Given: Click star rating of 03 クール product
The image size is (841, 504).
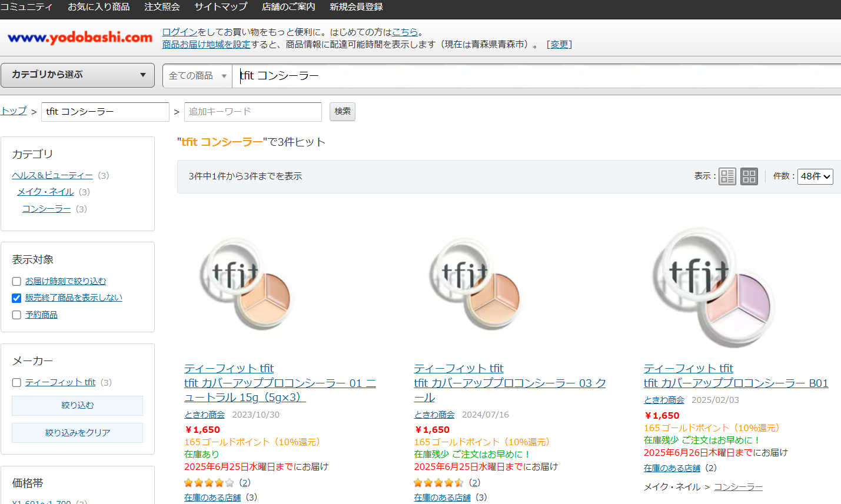Looking at the screenshot, I should pos(438,483).
